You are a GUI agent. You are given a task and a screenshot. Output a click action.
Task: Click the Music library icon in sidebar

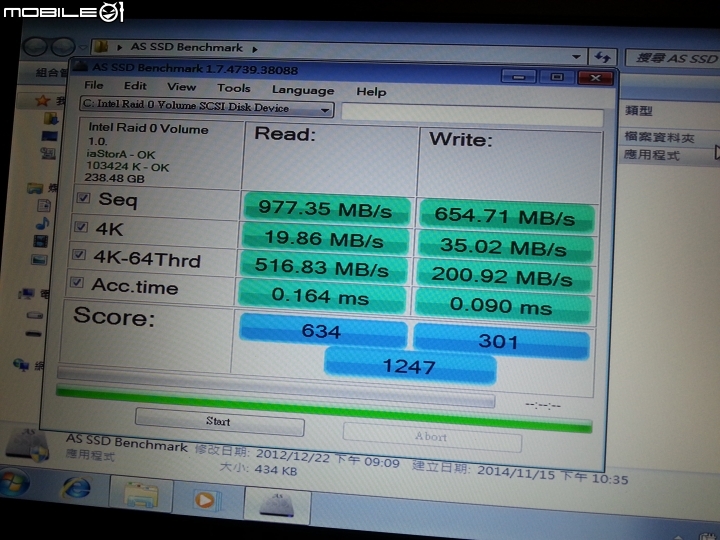(x=42, y=224)
